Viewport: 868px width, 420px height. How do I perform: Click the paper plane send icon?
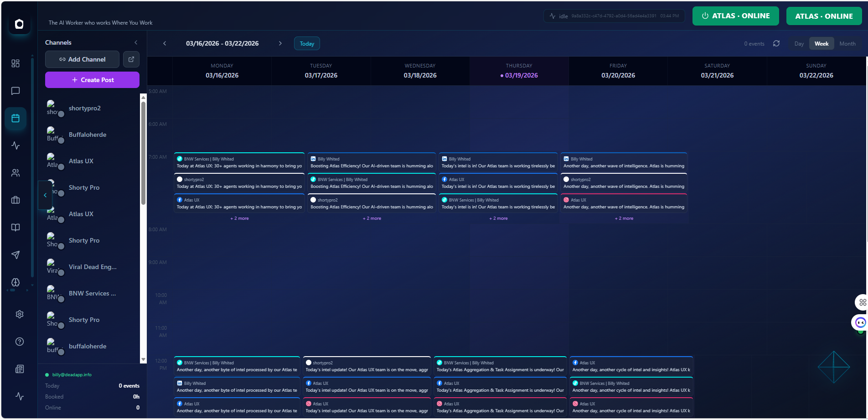(x=15, y=255)
